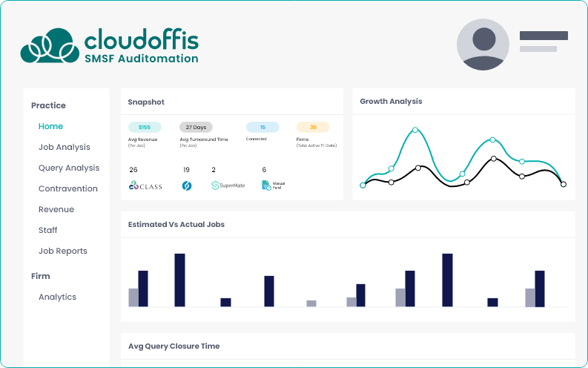Click the 27 Days turnaround badge

196,127
